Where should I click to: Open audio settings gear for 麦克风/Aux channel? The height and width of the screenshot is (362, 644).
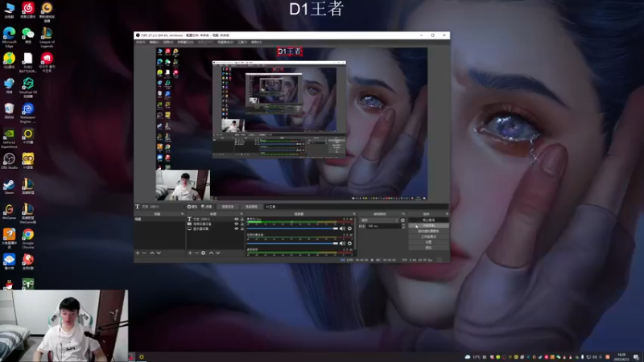pyautogui.click(x=350, y=228)
